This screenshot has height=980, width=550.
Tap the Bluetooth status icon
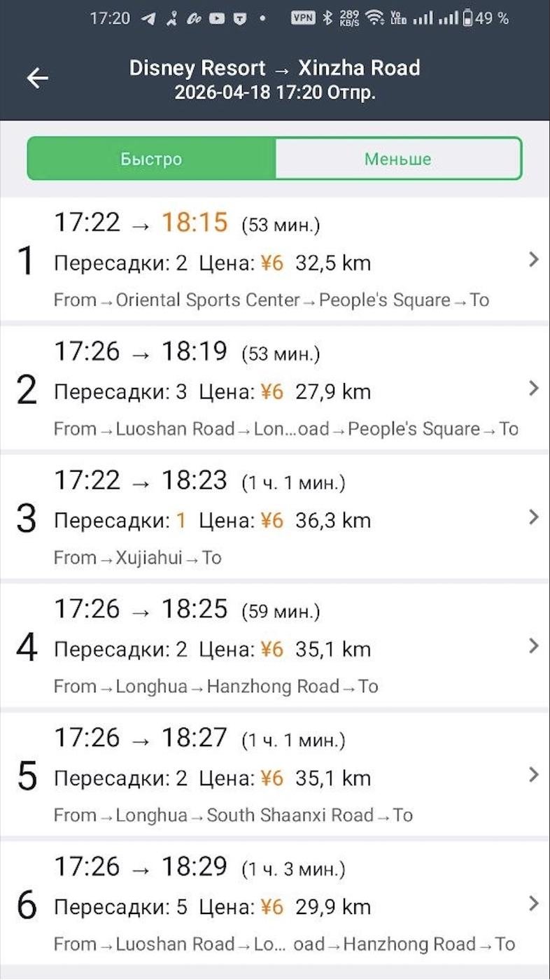coord(327,19)
